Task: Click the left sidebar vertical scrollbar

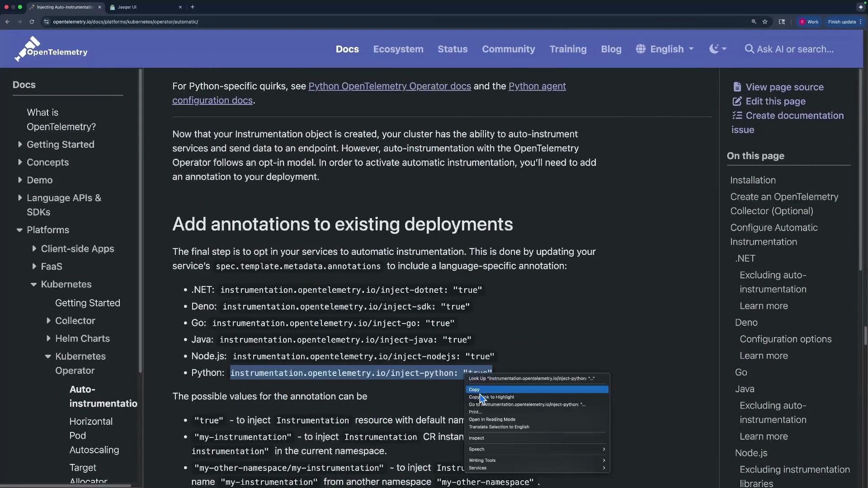Action: pos(140,221)
